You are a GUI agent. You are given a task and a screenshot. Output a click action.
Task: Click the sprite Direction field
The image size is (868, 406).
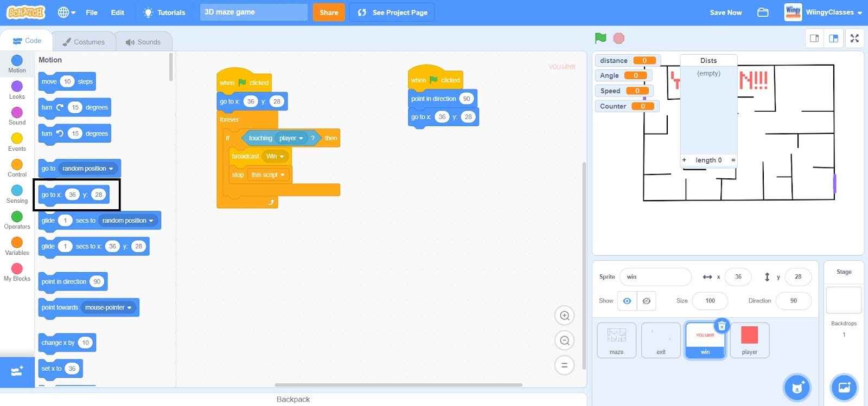794,300
